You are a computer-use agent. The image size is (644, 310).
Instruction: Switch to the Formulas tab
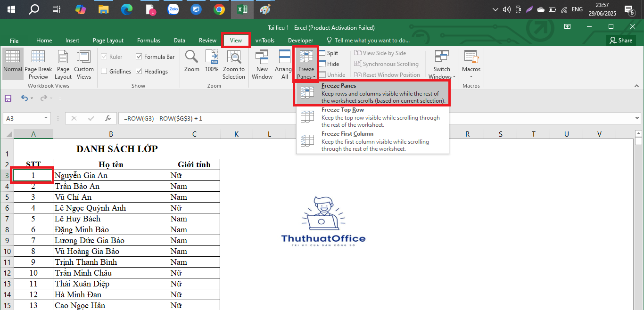pos(149,41)
